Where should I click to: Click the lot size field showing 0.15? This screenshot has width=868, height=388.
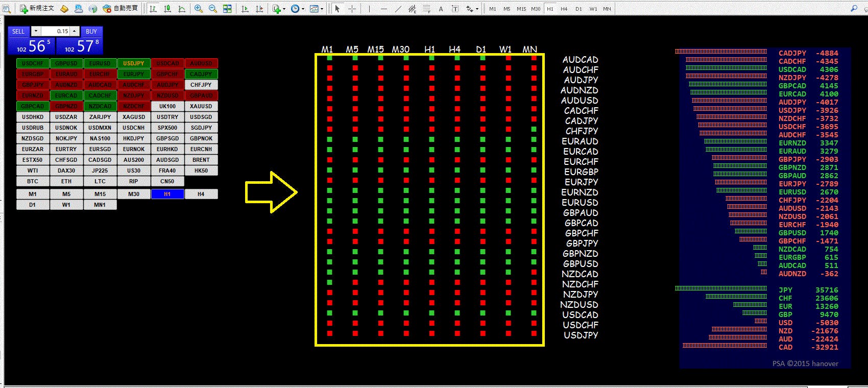[56, 31]
